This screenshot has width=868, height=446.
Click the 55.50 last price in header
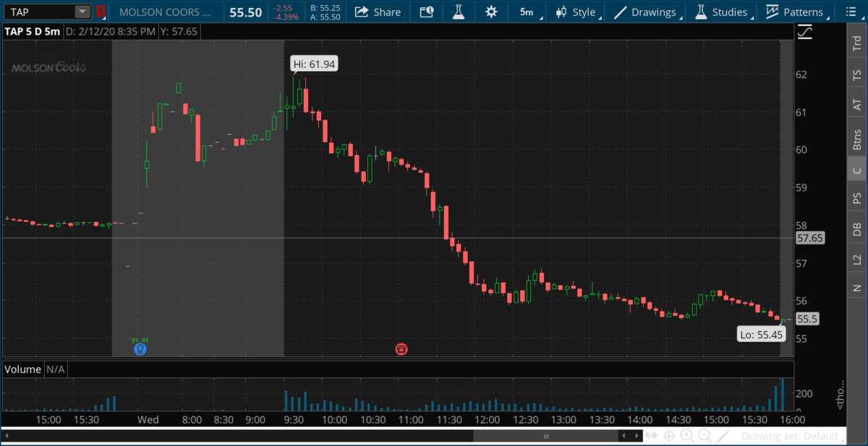click(244, 12)
